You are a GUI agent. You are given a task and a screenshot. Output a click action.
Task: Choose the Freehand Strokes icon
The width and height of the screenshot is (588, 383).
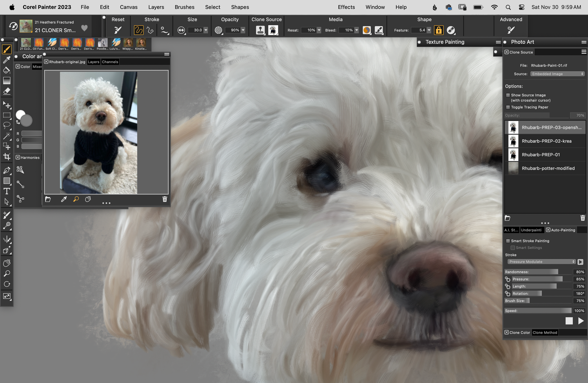138,30
